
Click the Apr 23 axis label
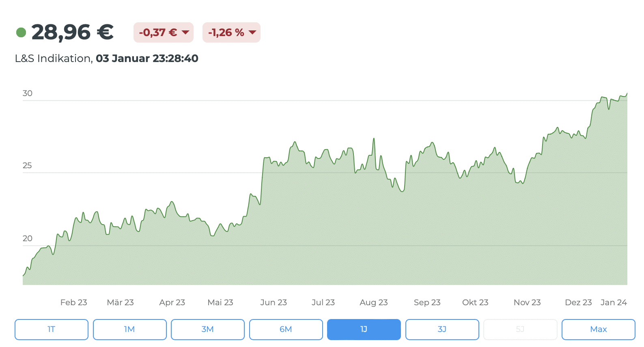[x=172, y=302]
